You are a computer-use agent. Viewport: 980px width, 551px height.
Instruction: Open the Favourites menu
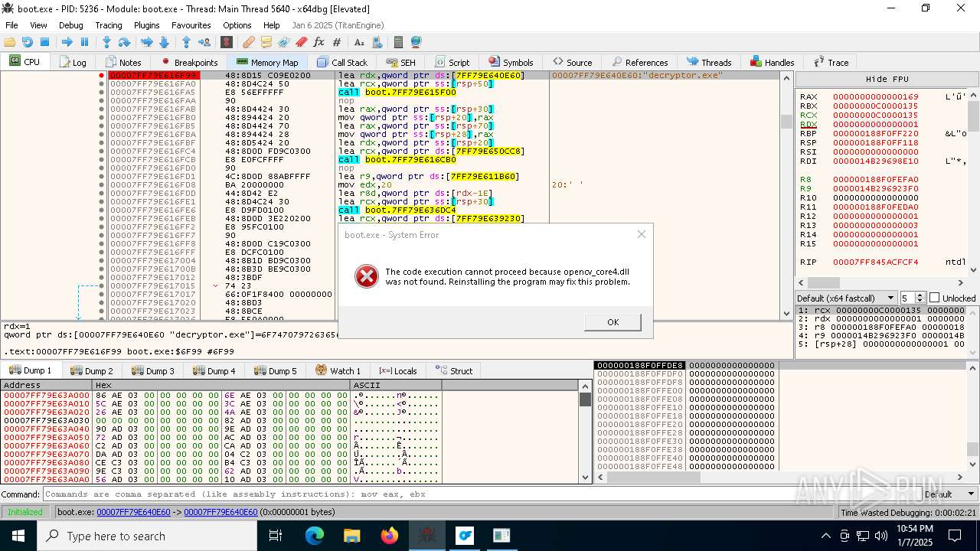click(191, 25)
